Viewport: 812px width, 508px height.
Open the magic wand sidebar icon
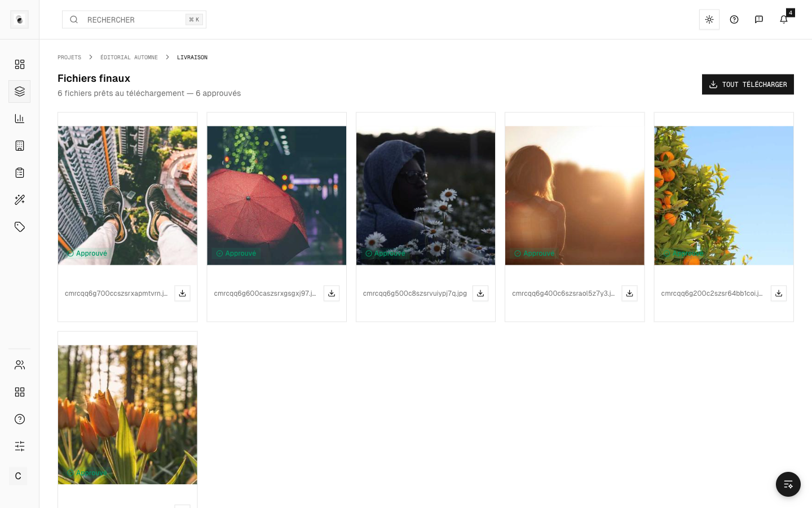[20, 200]
